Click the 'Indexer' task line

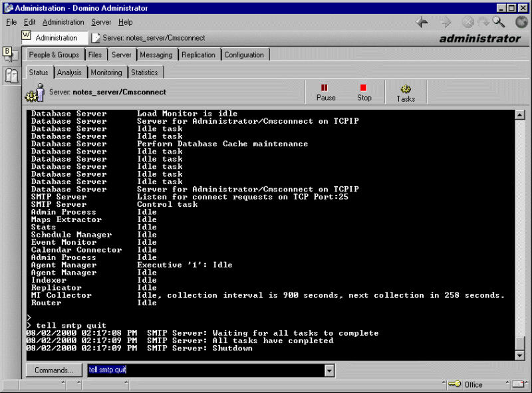click(x=94, y=280)
